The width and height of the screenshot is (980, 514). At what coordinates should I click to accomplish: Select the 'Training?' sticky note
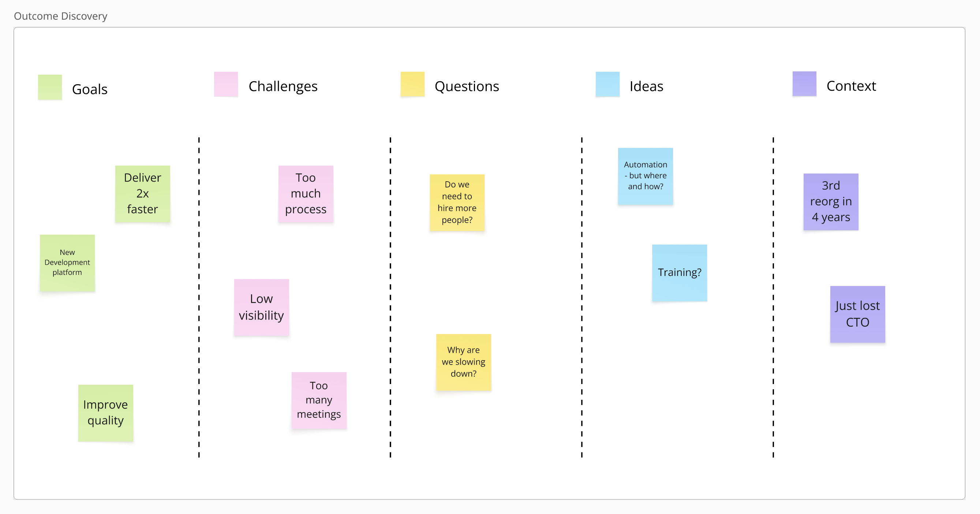click(680, 273)
